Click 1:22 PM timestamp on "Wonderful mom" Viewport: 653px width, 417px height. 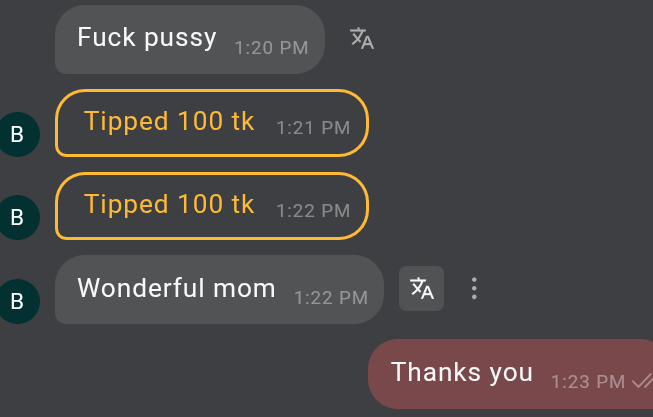click(x=331, y=297)
